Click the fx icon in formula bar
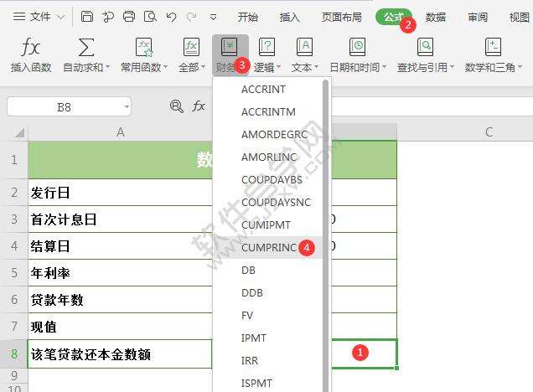This screenshot has width=533, height=392. [198, 106]
